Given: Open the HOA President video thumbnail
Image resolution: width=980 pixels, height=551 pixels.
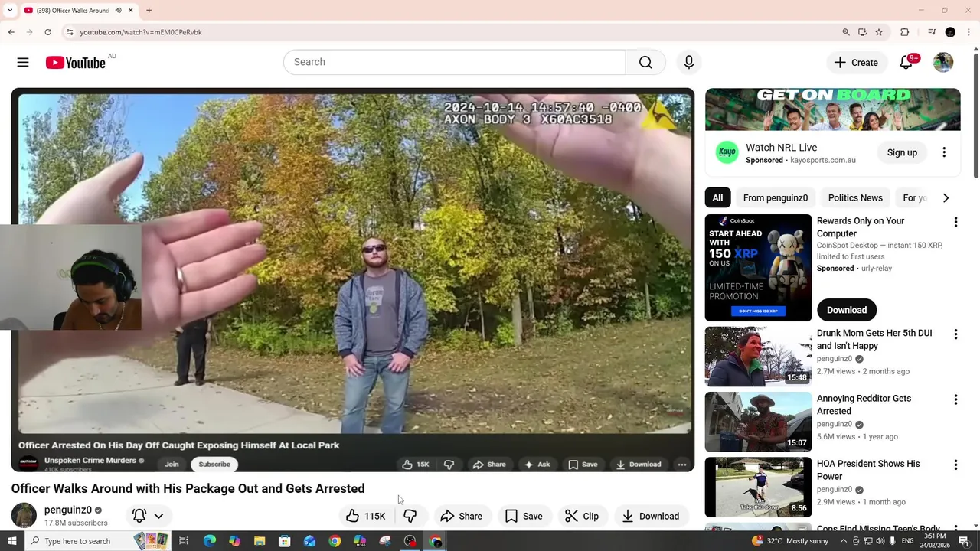Looking at the screenshot, I should click(x=758, y=487).
